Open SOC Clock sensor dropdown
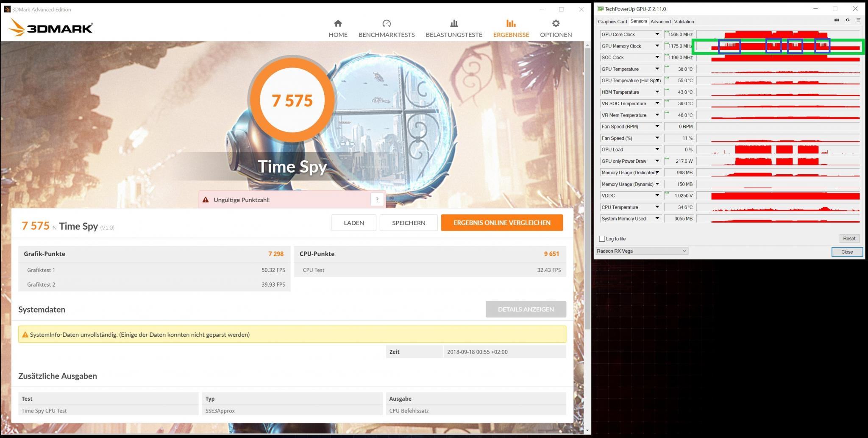Image resolution: width=868 pixels, height=438 pixels. (x=657, y=57)
